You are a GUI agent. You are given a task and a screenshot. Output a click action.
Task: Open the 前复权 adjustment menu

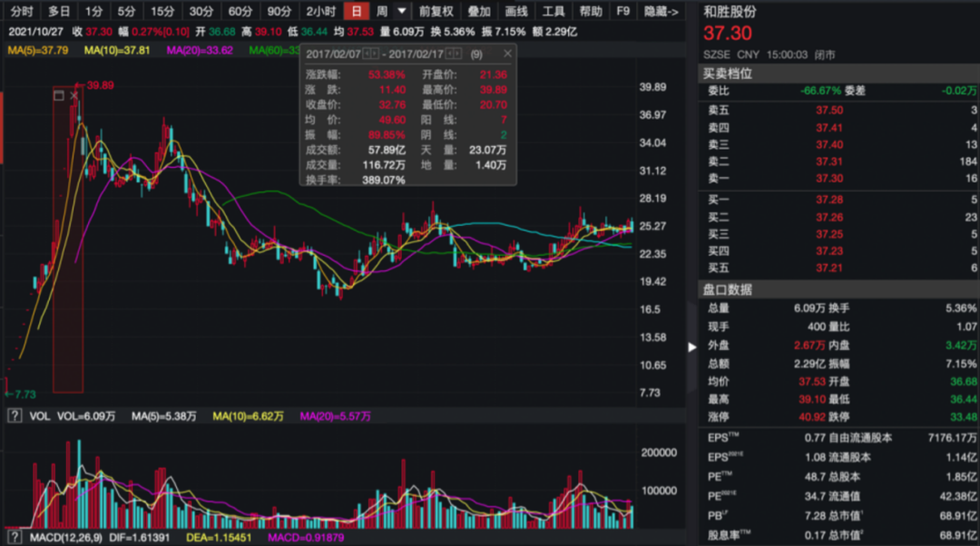[x=436, y=11]
